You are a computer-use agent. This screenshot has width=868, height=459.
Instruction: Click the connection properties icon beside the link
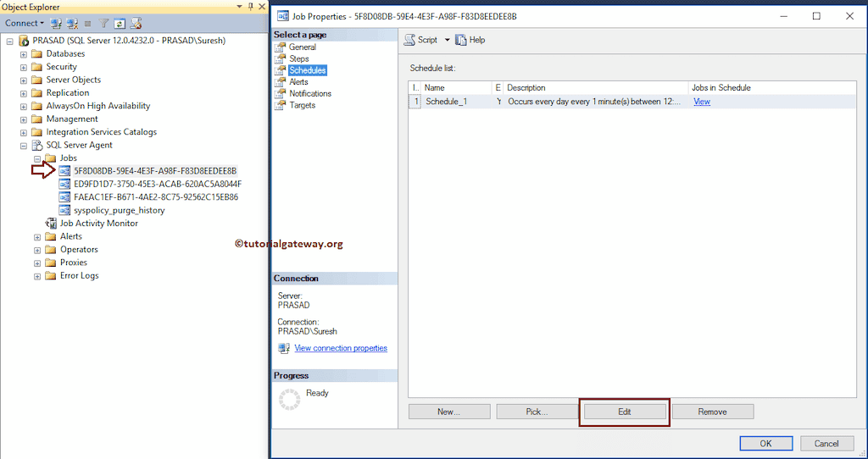pyautogui.click(x=284, y=348)
